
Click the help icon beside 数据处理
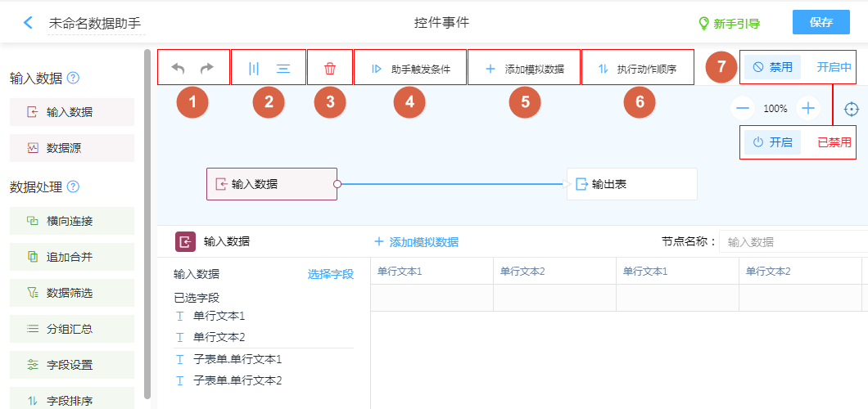74,187
